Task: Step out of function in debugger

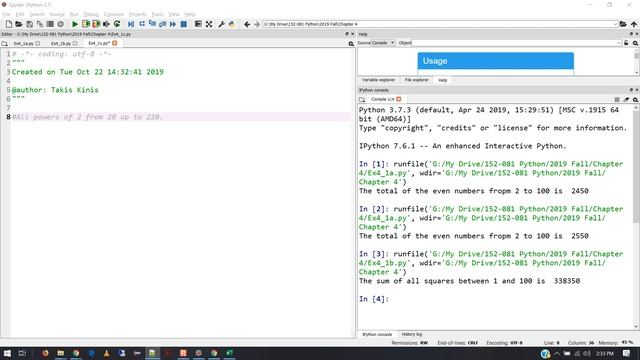Action: pyautogui.click(x=162, y=24)
